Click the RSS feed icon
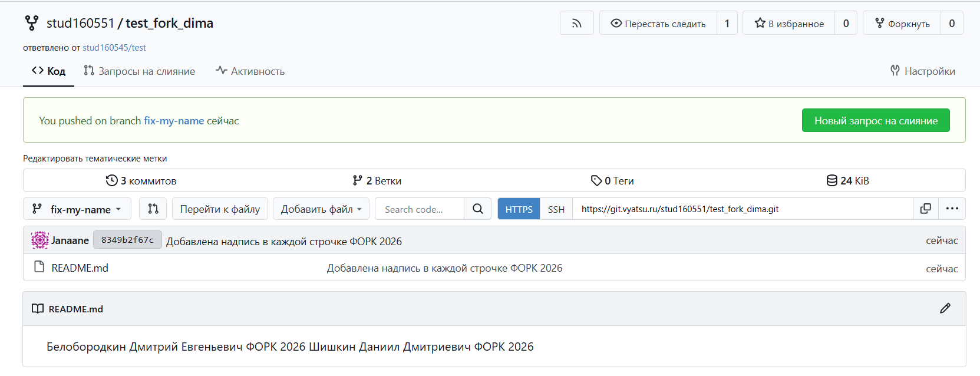980x376 pixels. [x=576, y=24]
